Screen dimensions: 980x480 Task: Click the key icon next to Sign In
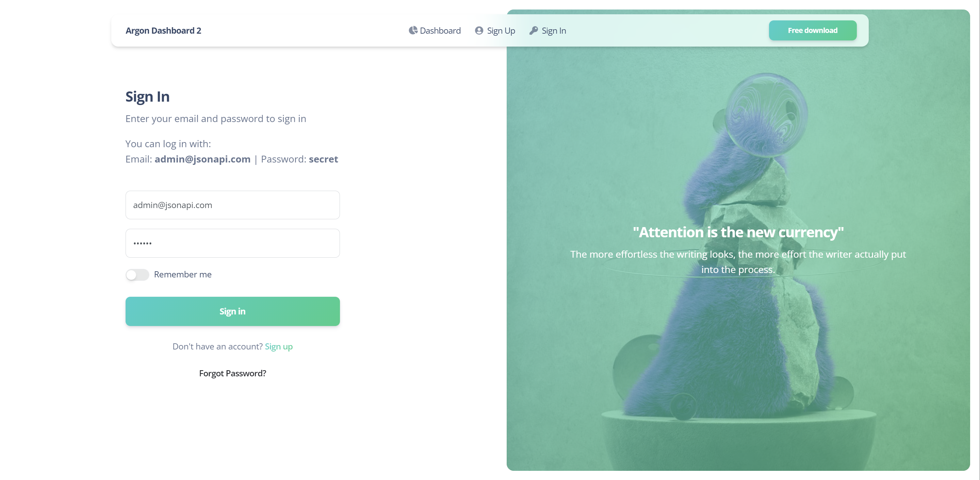click(534, 30)
